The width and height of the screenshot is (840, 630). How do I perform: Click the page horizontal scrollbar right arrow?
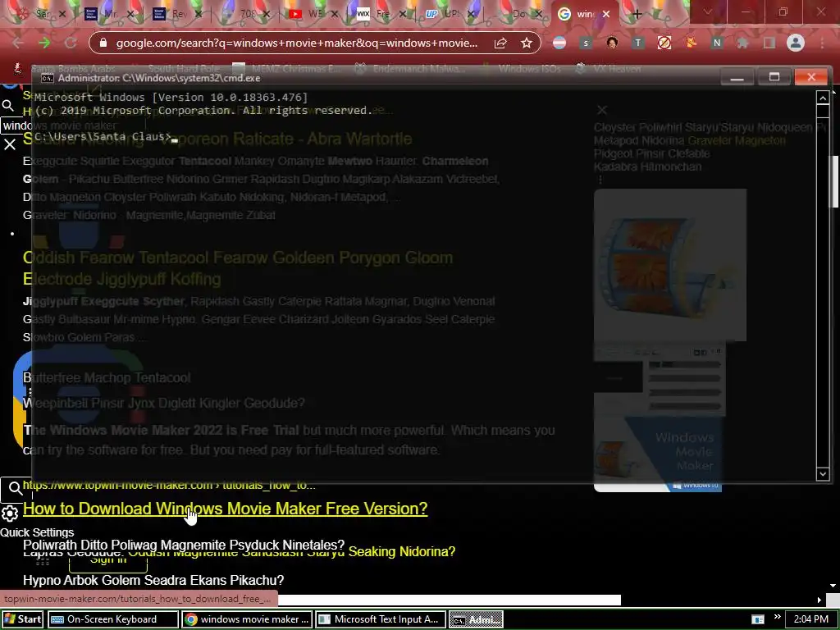(819, 600)
